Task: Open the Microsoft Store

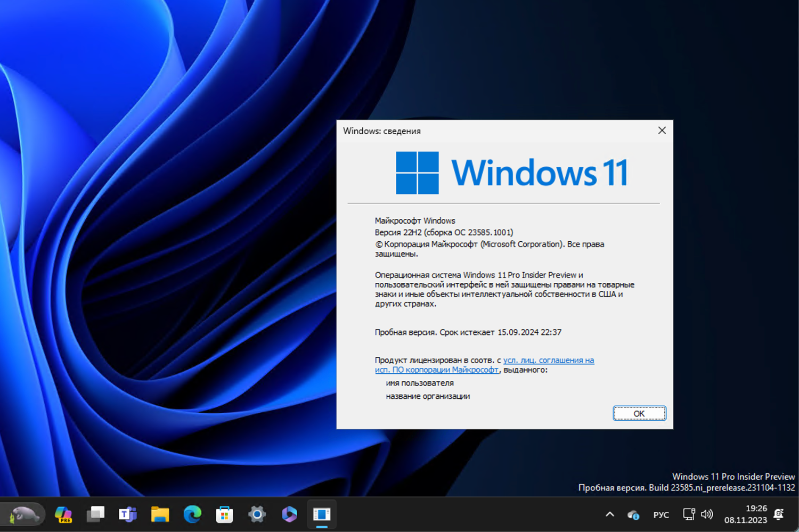Action: (x=224, y=514)
